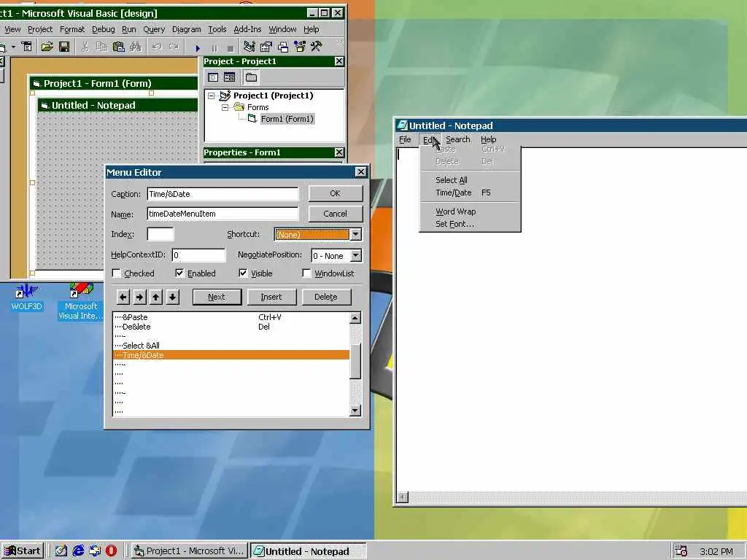The width and height of the screenshot is (747, 560).
Task: Click the Undo arrow icon
Action: (158, 47)
